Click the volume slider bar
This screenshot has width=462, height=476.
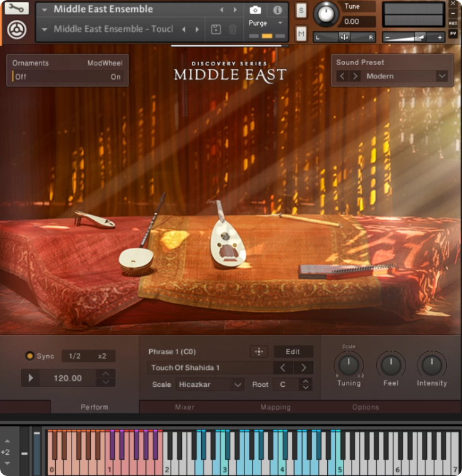point(414,38)
